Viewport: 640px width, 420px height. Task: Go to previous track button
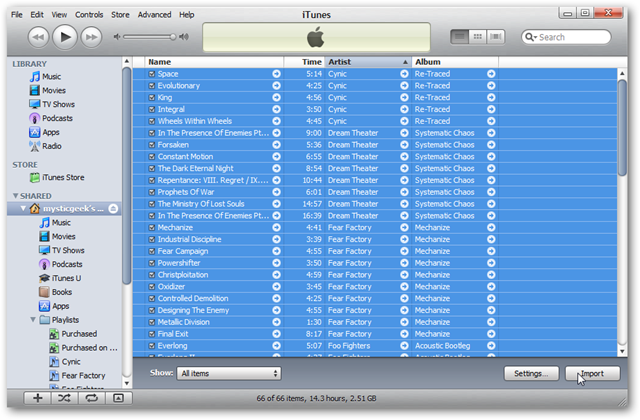(x=38, y=37)
